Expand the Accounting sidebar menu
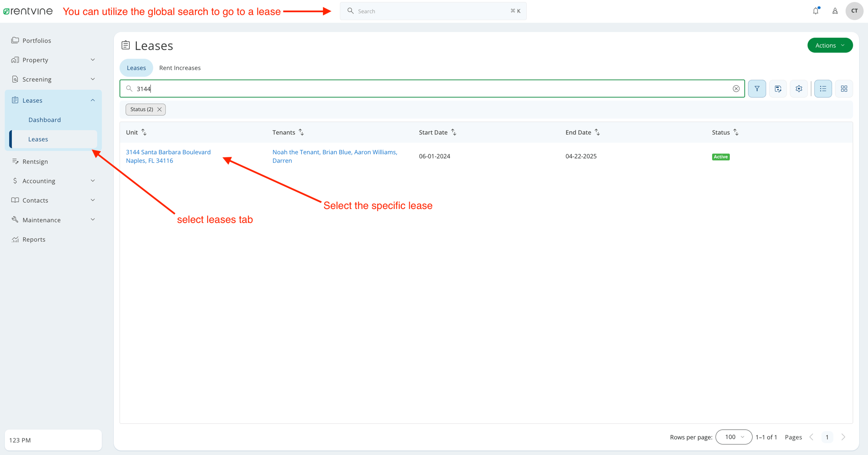 point(53,181)
